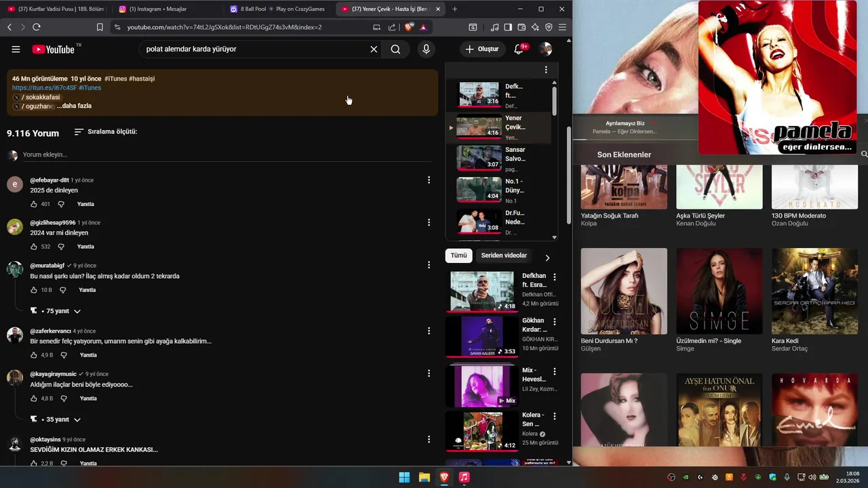Viewport: 868px width, 488px height.
Task: Expand description with '...daha fazla'
Action: tap(74, 106)
